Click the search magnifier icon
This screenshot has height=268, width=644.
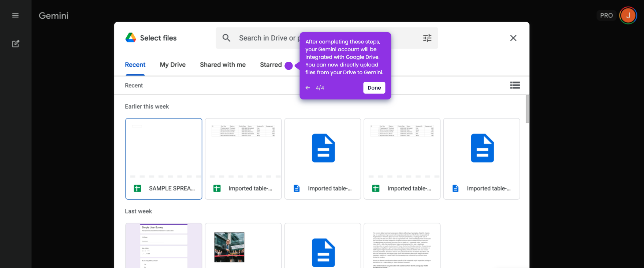tap(226, 38)
